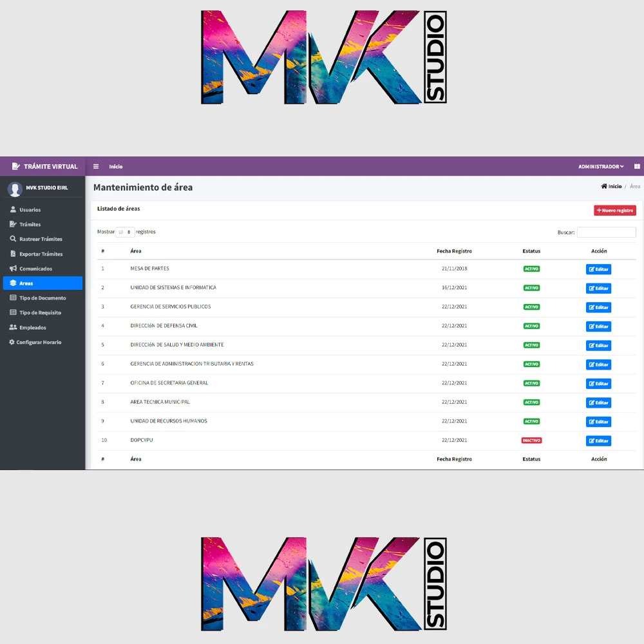This screenshot has height=644, width=644.
Task: Edit the AREA TECNICA MUNICIPAL row
Action: coord(598,402)
